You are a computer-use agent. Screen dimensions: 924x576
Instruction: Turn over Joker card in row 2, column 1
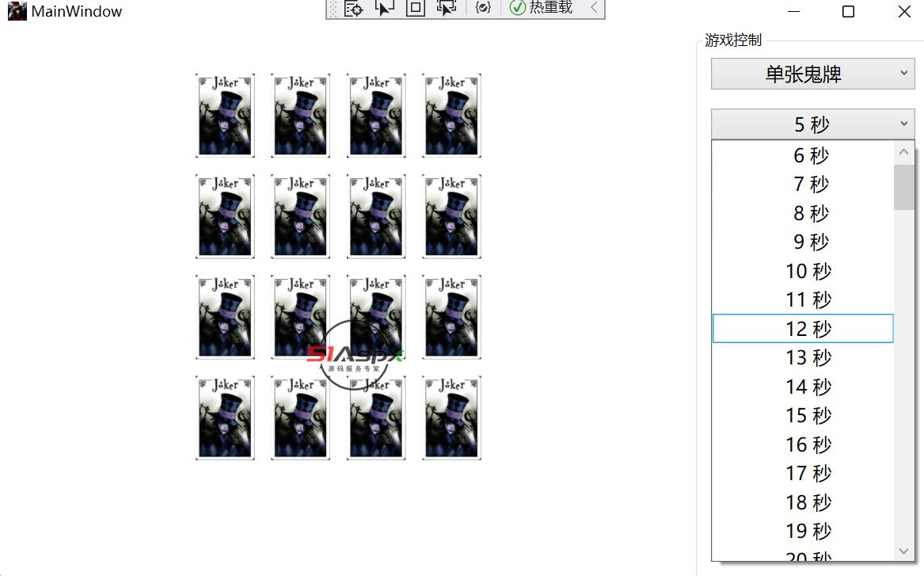(225, 216)
